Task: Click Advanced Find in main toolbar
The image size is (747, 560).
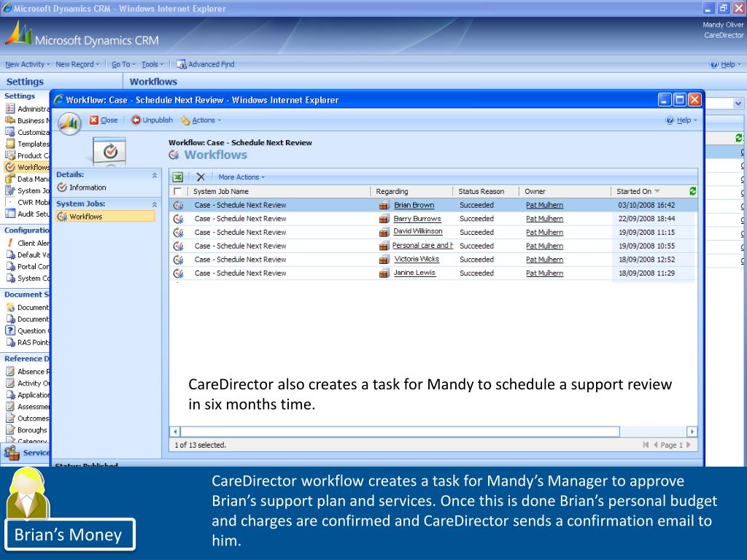Action: (x=205, y=64)
